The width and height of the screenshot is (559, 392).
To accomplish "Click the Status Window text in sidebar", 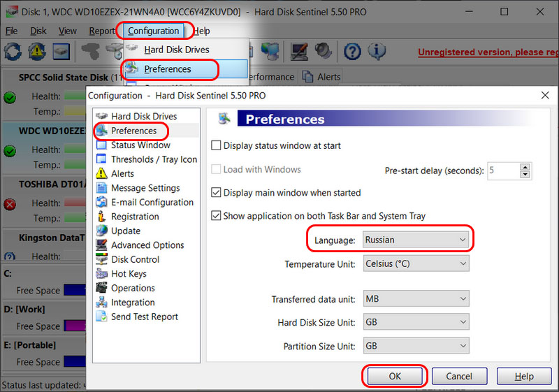I will (140, 145).
